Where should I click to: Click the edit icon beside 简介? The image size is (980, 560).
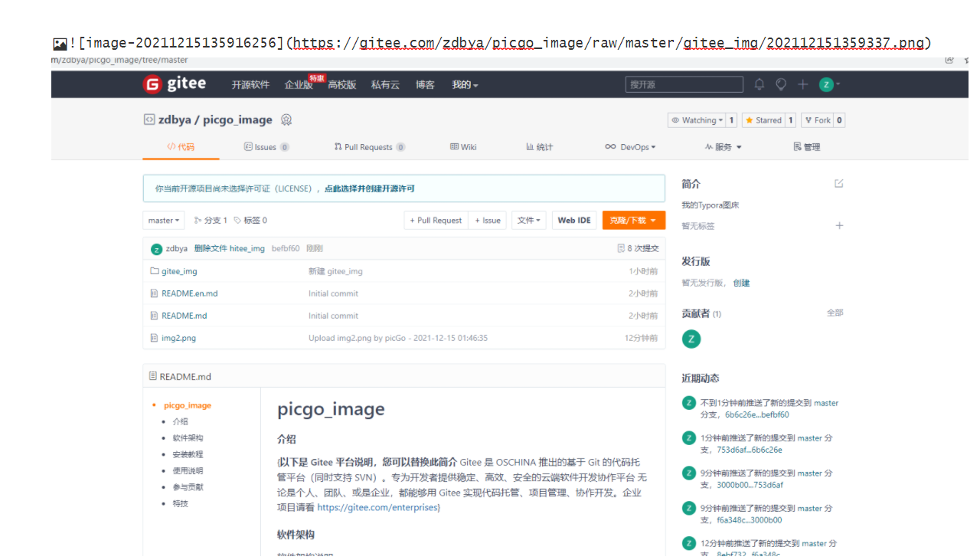coord(839,183)
